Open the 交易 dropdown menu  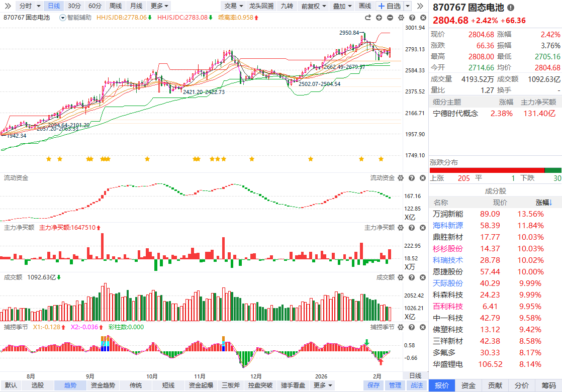[233, 6]
